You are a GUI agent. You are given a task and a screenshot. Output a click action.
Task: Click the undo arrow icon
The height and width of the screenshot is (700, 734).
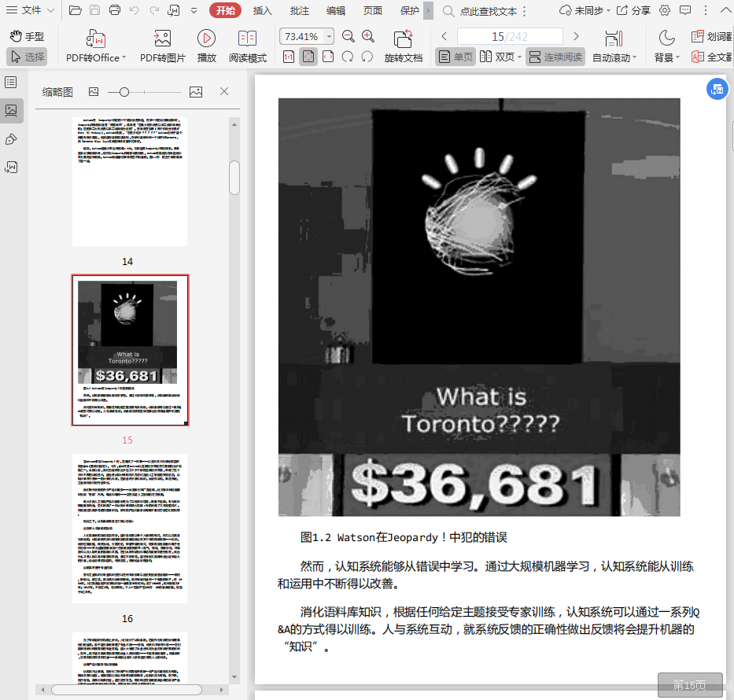135,9
